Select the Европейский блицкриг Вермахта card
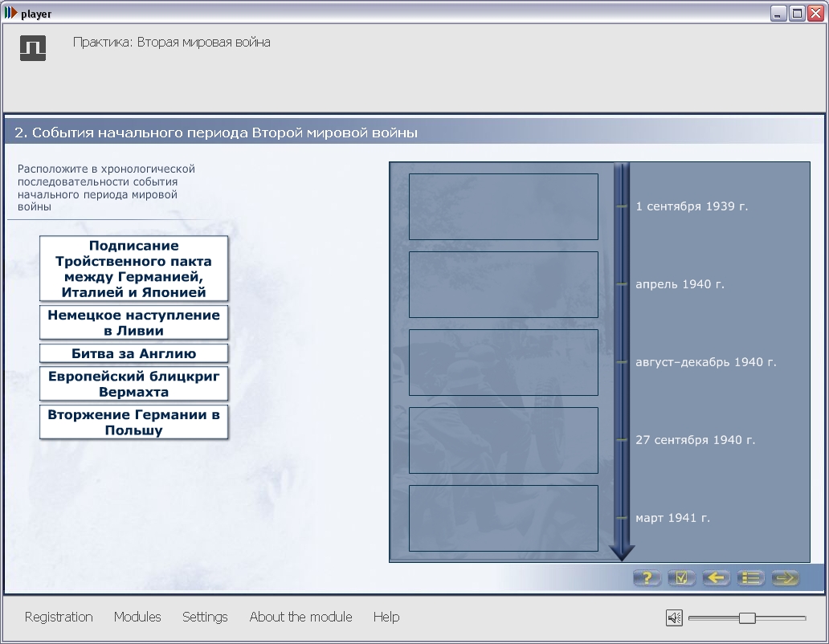 [134, 384]
